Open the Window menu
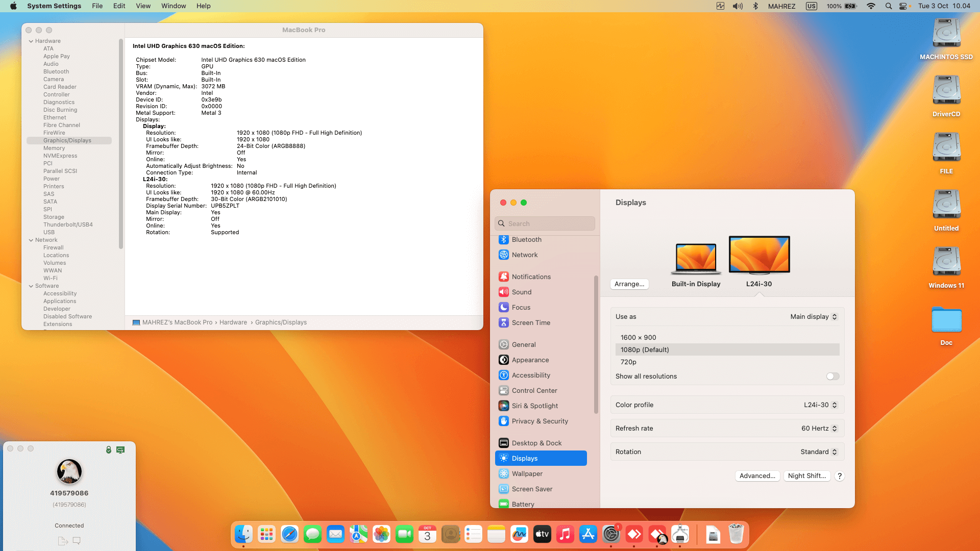The image size is (980, 551). click(174, 6)
